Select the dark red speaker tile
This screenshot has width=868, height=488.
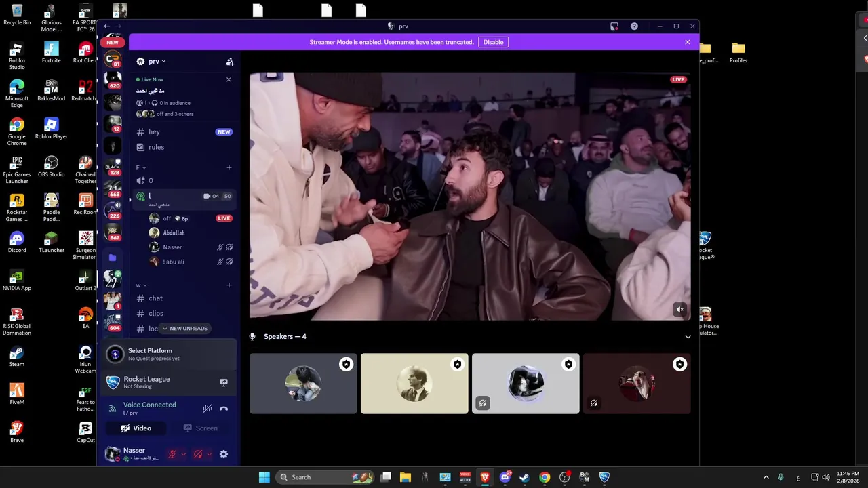tap(637, 383)
